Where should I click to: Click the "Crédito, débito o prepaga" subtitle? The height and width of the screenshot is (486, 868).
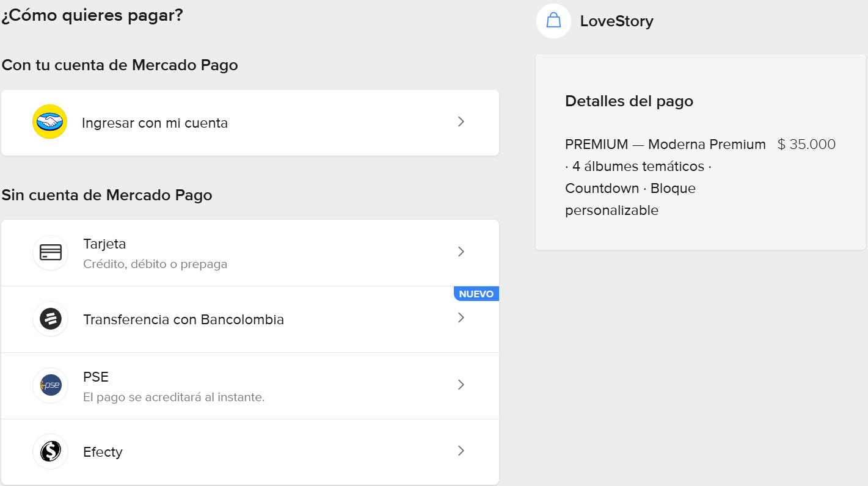155,264
